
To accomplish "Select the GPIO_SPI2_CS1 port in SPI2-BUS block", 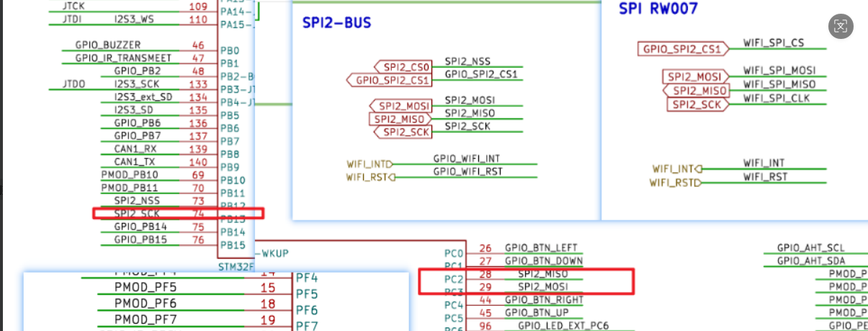I will pyautogui.click(x=388, y=80).
